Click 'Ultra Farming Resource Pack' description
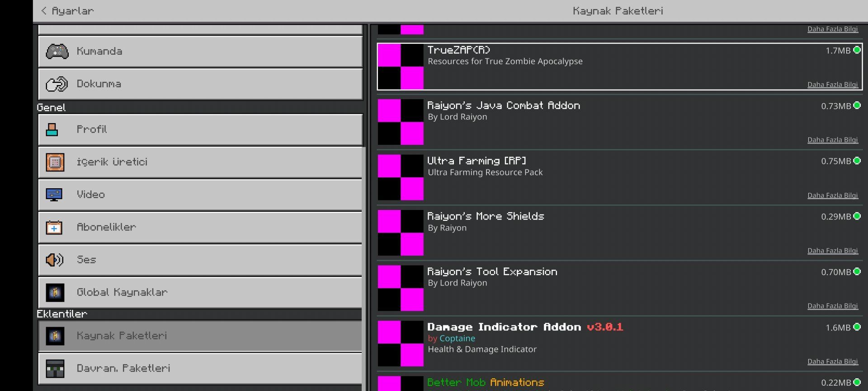868x391 pixels. (485, 172)
